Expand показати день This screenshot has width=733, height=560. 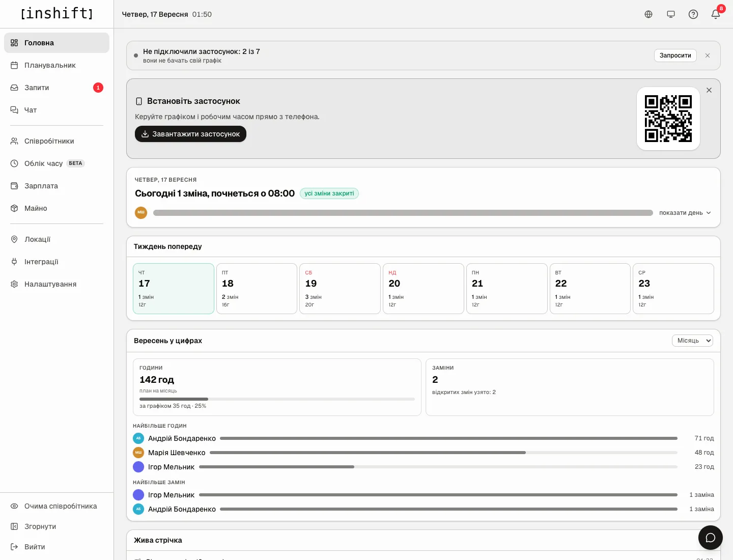click(x=685, y=213)
